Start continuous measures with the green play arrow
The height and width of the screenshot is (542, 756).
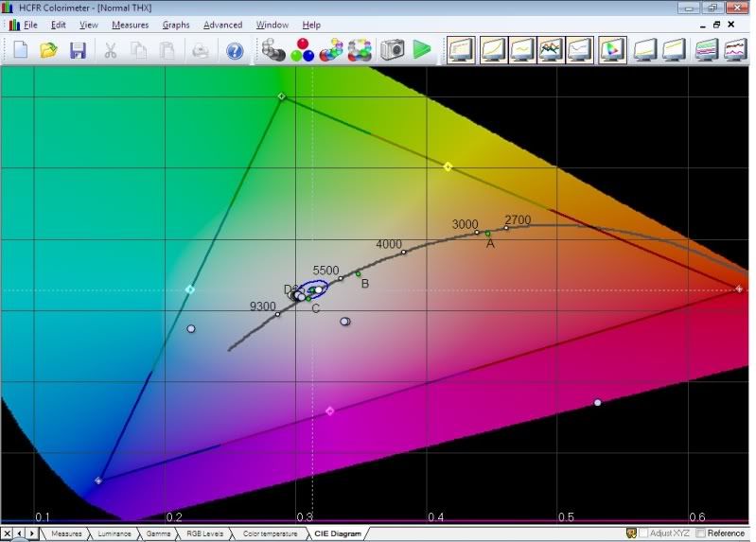(x=422, y=50)
